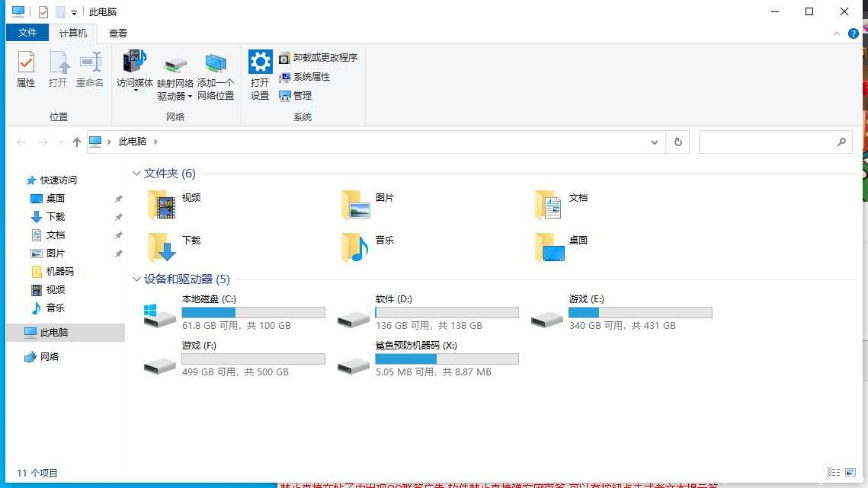Select the 文档 folder icon

click(x=549, y=206)
